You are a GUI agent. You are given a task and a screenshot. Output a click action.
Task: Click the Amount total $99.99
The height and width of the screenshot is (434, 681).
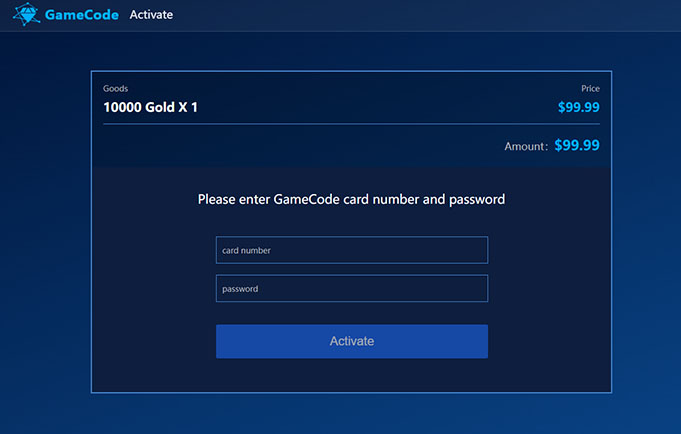(x=577, y=145)
